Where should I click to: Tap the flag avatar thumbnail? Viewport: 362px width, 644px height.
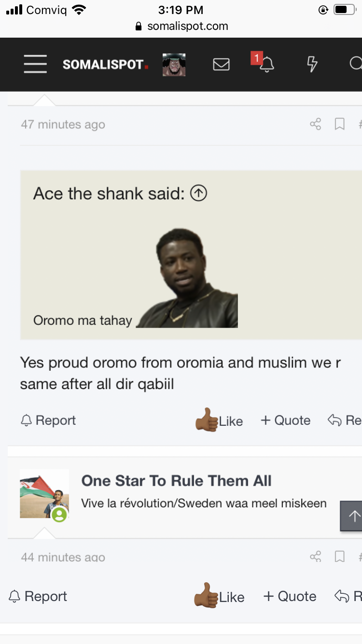(44, 493)
